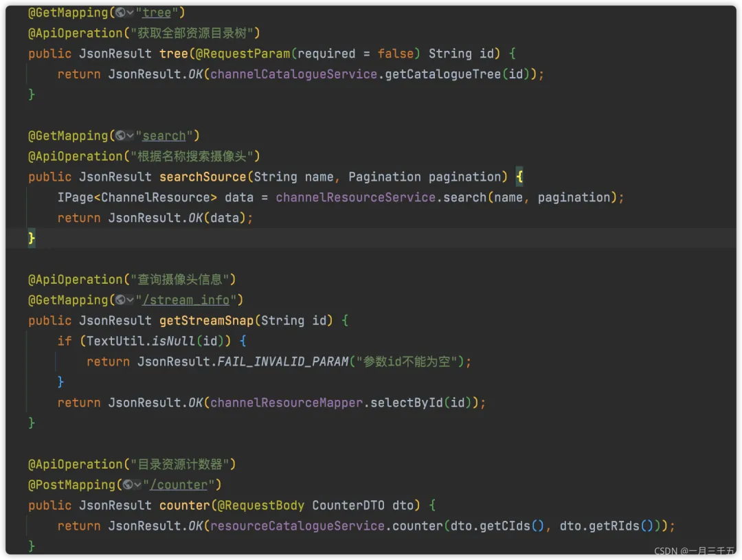
Task: Click the "/counter" underlined link
Action: coord(180,484)
